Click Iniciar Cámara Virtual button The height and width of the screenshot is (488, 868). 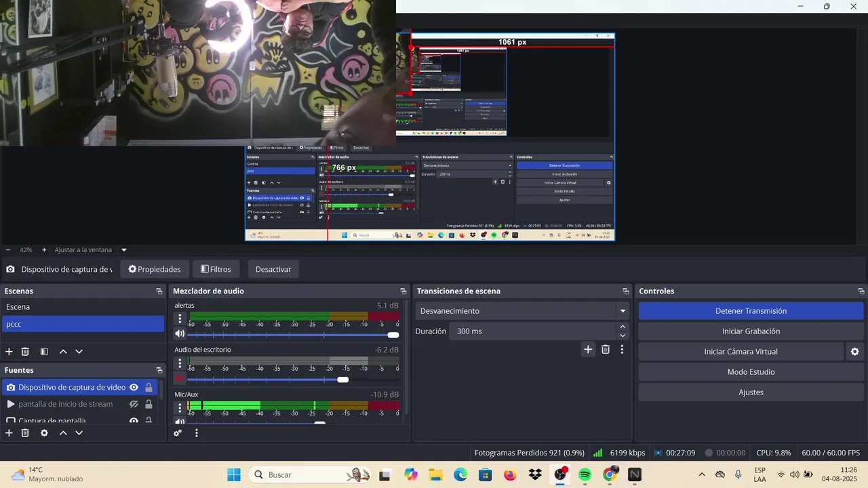click(x=741, y=352)
